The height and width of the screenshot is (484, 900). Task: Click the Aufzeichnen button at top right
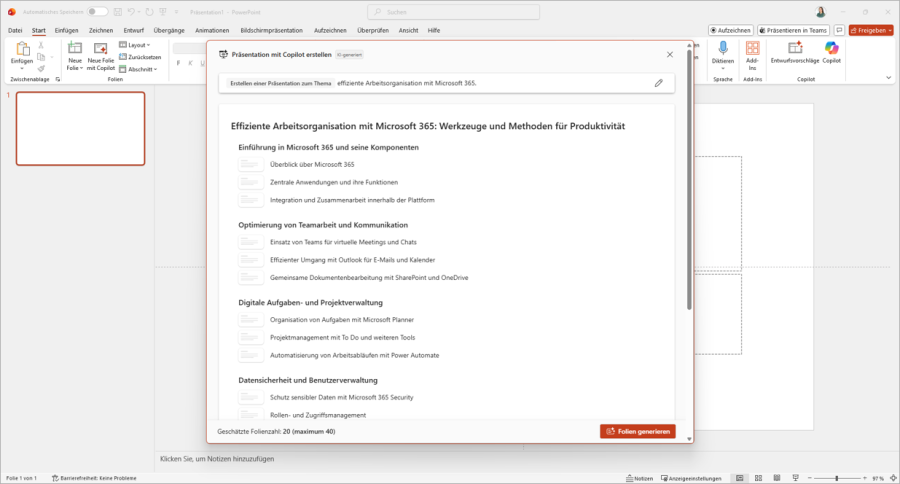[x=730, y=30]
